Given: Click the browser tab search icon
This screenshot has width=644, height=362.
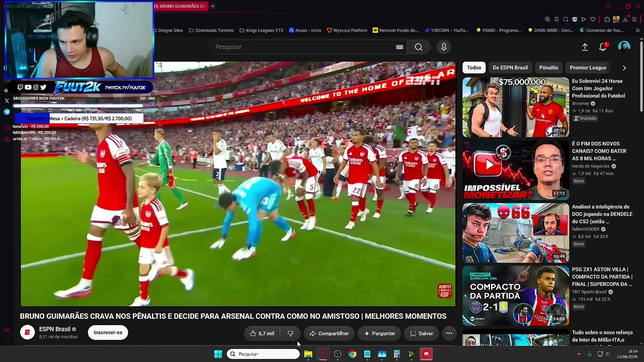Looking at the screenshot, I should pos(608,6).
